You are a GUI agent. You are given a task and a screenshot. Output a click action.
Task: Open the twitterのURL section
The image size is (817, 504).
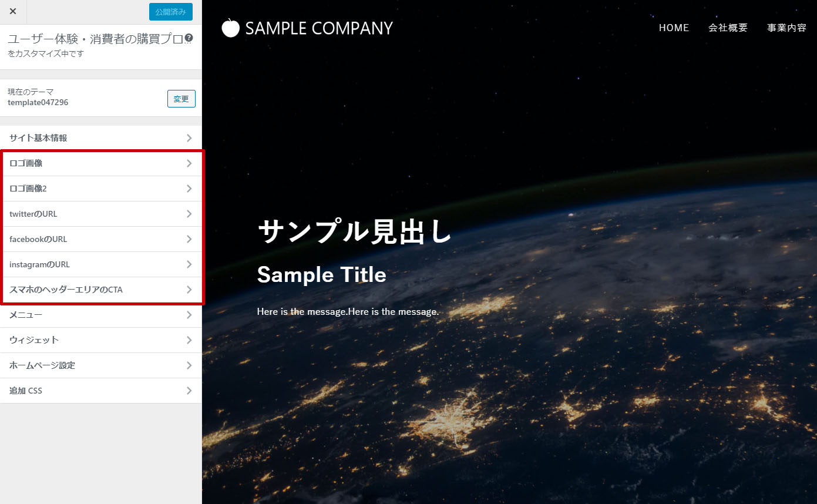[x=101, y=214]
